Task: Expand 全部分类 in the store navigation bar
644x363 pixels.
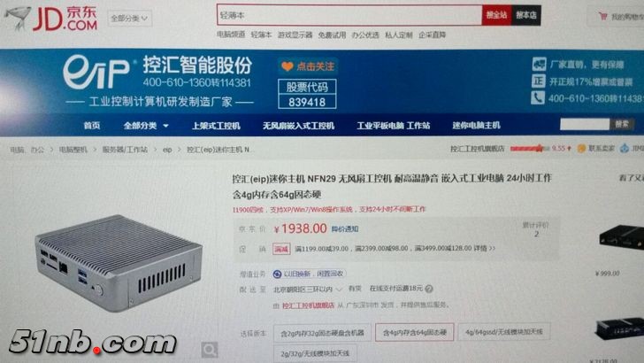Action: click(x=146, y=126)
